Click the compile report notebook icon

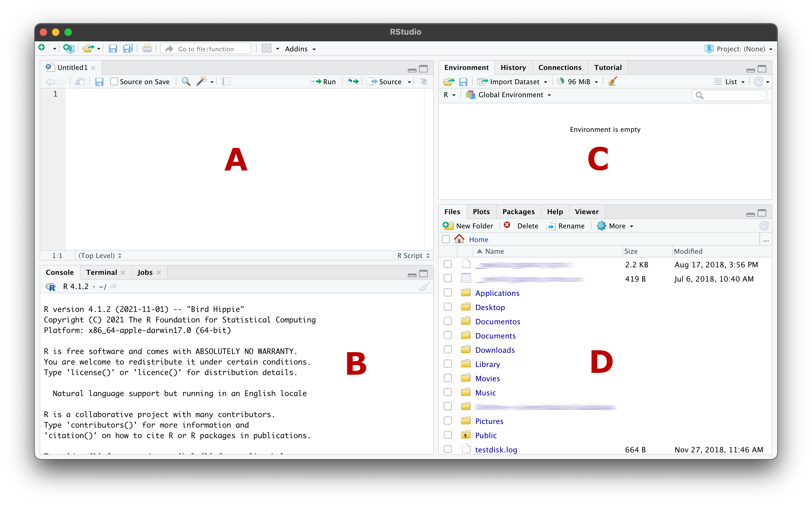pos(226,81)
